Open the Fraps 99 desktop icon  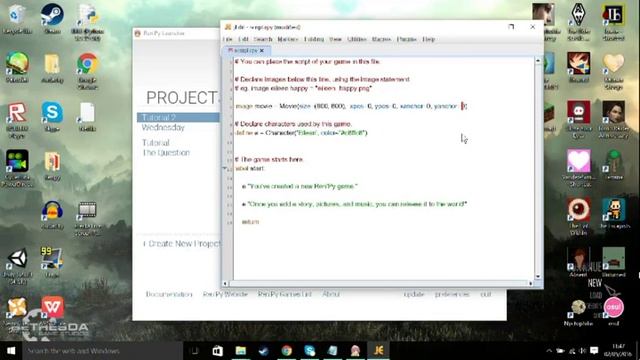click(52, 262)
